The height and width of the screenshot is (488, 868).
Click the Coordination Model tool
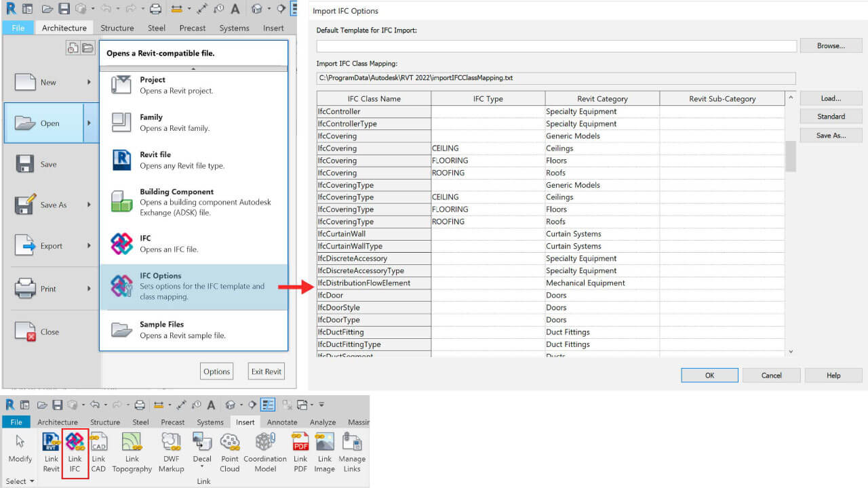[264, 453]
